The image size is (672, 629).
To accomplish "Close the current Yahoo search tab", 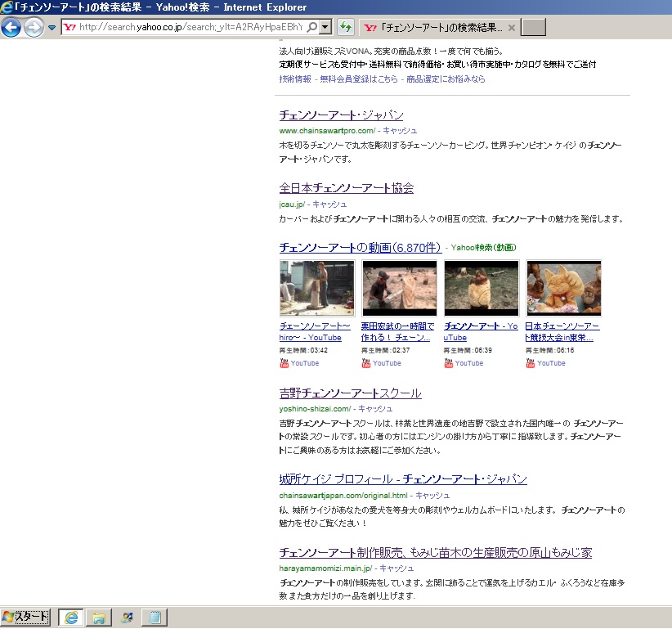I will coord(512,27).
